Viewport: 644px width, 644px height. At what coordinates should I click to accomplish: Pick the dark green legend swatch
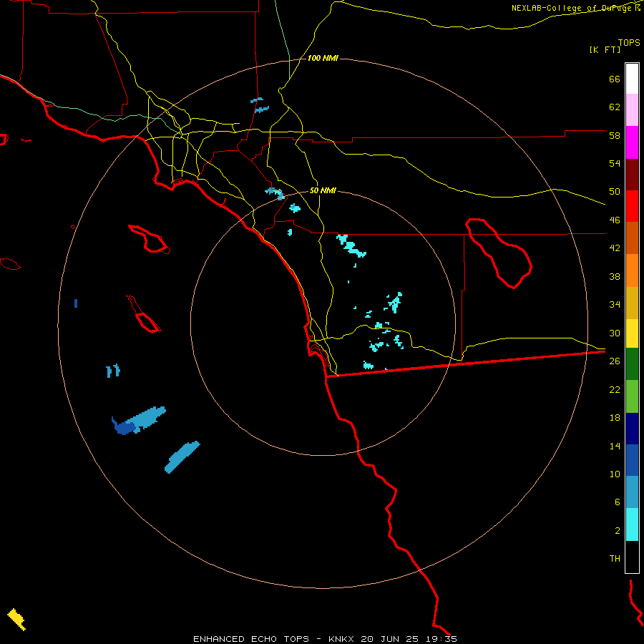632,364
